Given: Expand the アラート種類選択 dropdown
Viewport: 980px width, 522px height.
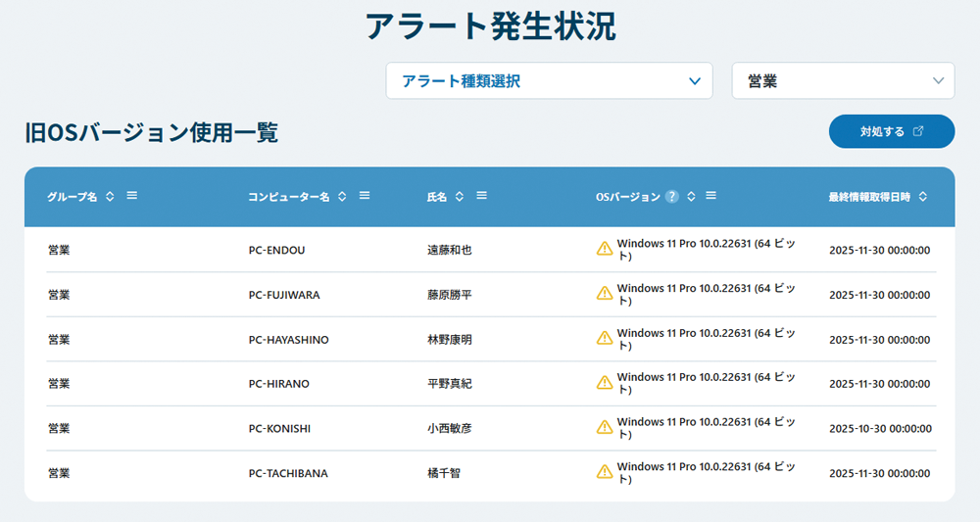Looking at the screenshot, I should 549,81.
